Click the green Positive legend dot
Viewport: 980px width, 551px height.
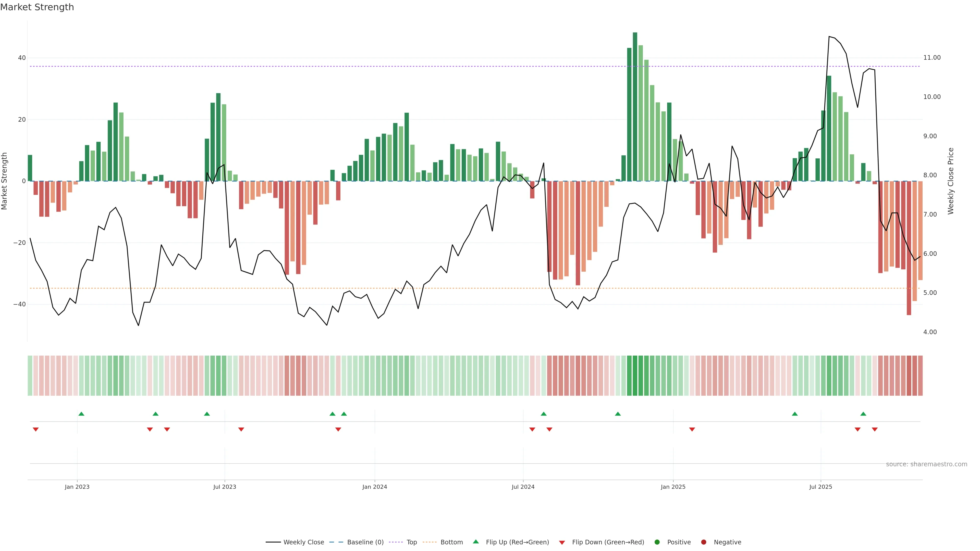657,542
